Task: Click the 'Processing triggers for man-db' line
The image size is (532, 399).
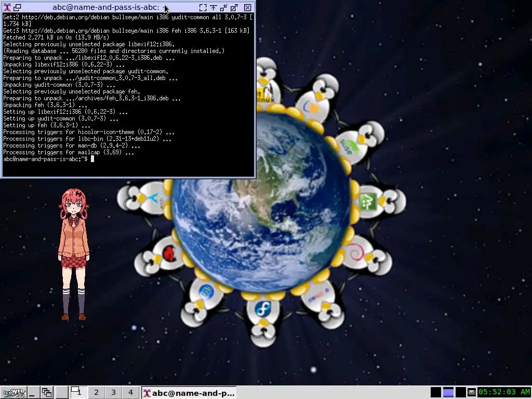Action: pyautogui.click(x=71, y=145)
